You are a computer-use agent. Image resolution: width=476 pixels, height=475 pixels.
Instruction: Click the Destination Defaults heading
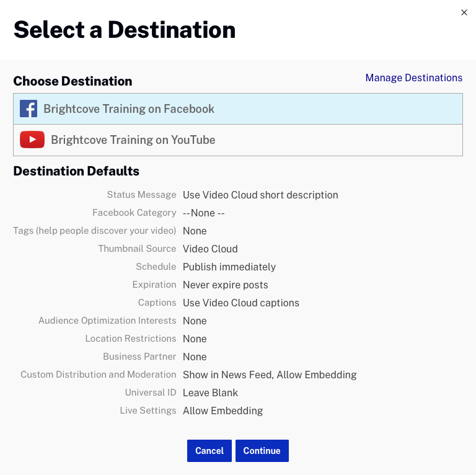[76, 171]
